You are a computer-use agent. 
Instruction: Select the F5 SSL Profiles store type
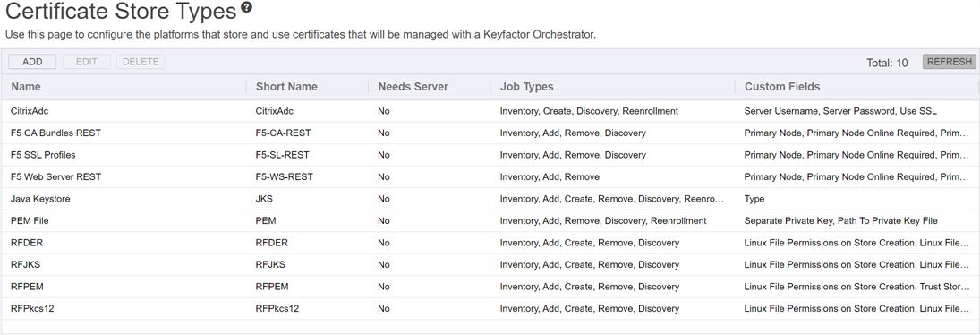(x=490, y=155)
